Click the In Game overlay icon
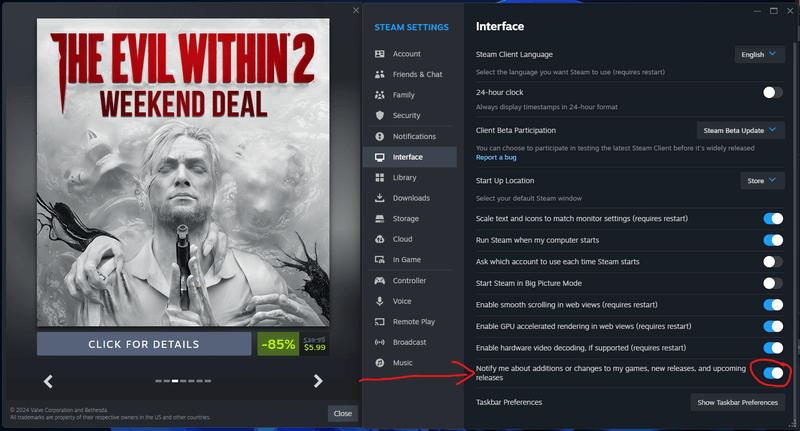This screenshot has width=800, height=431. 380,260
